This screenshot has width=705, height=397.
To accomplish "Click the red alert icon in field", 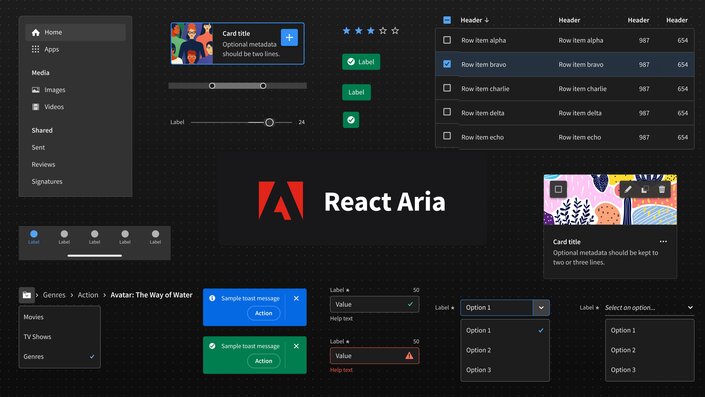I will (409, 356).
